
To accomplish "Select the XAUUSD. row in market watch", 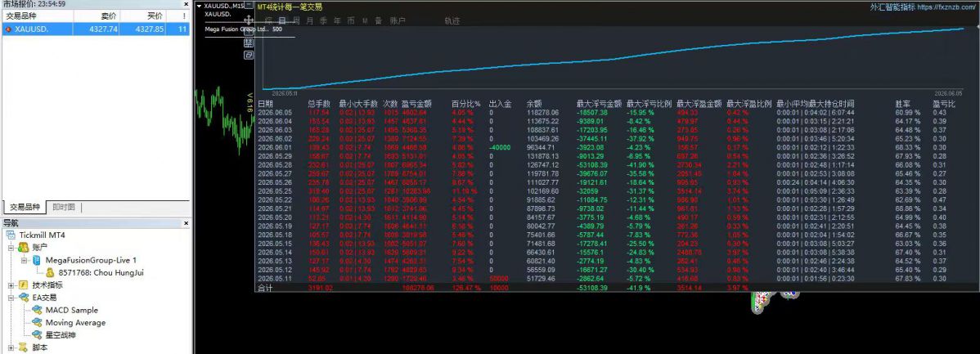I will (x=96, y=29).
